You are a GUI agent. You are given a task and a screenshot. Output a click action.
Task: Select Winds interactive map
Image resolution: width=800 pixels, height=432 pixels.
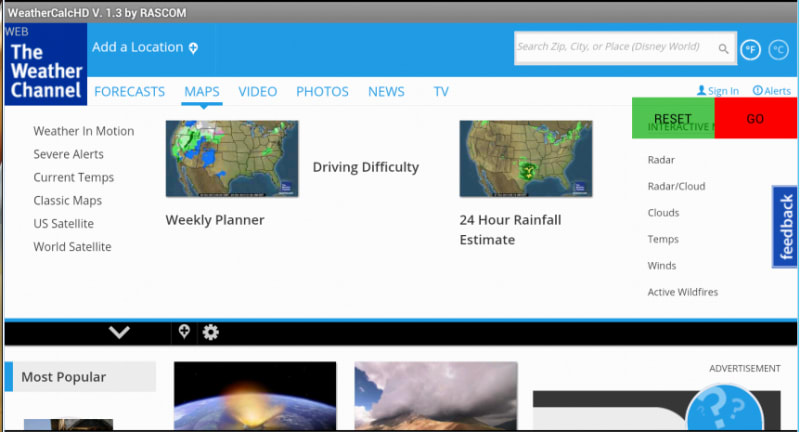pos(662,266)
